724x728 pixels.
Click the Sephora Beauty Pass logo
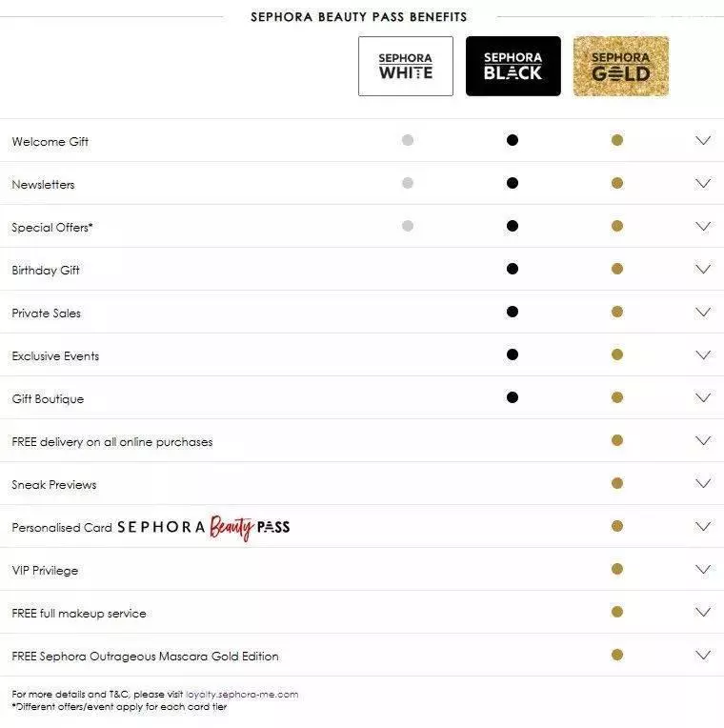[x=203, y=528]
